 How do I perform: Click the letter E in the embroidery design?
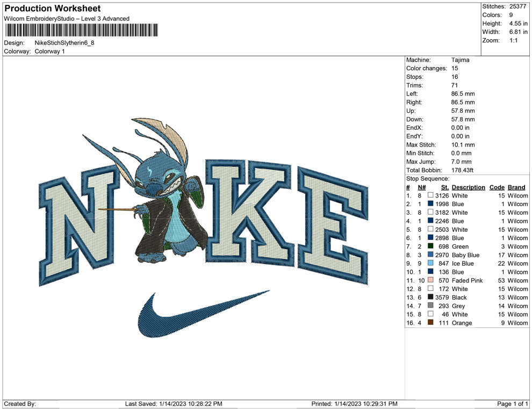point(333,225)
